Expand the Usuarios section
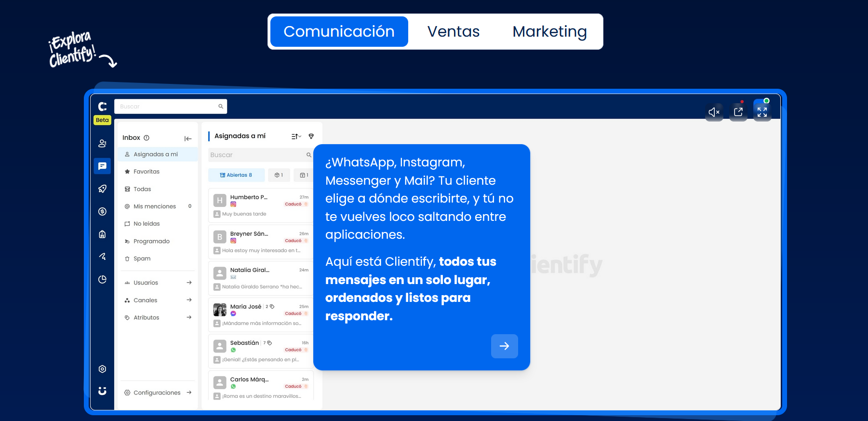 pyautogui.click(x=189, y=283)
